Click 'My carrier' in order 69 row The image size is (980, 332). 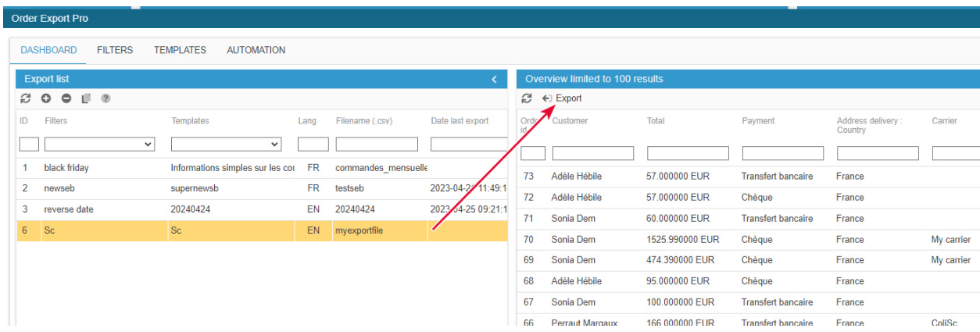coord(950,260)
